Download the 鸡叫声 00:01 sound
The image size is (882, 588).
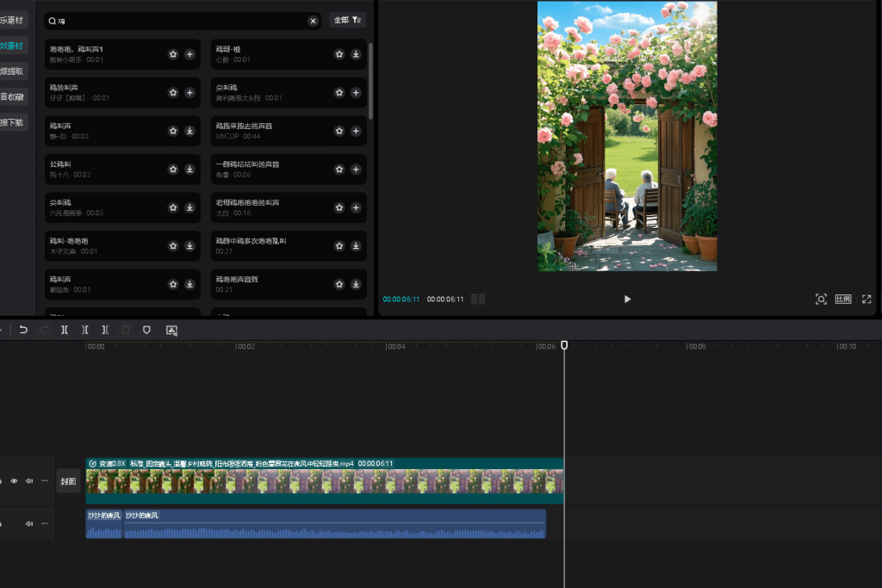pyautogui.click(x=189, y=284)
